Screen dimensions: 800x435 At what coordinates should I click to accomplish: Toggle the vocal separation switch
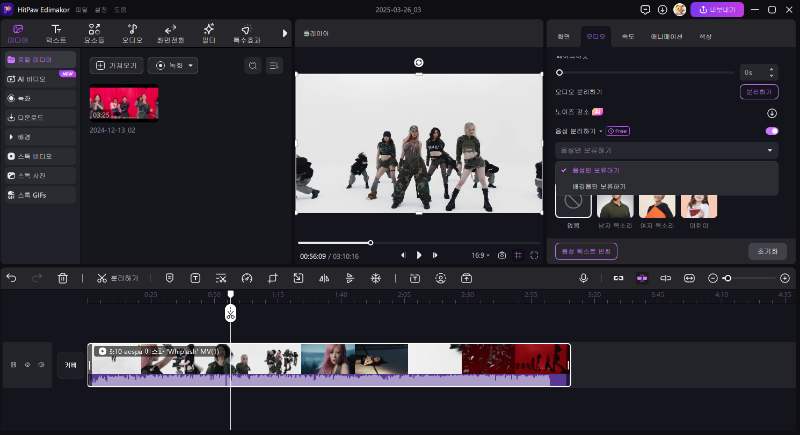(771, 131)
